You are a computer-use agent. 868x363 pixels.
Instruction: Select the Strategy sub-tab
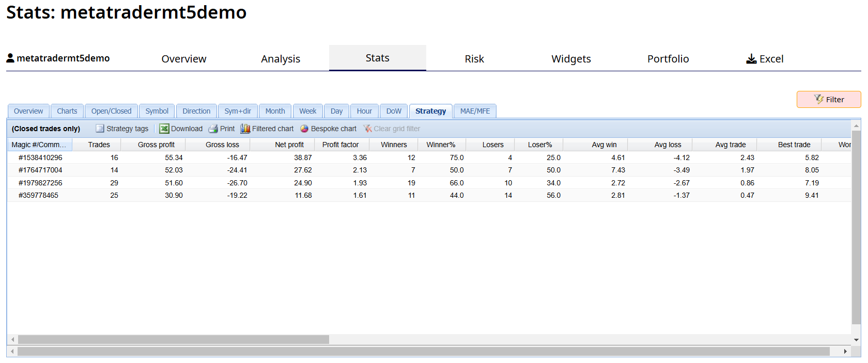click(x=431, y=111)
